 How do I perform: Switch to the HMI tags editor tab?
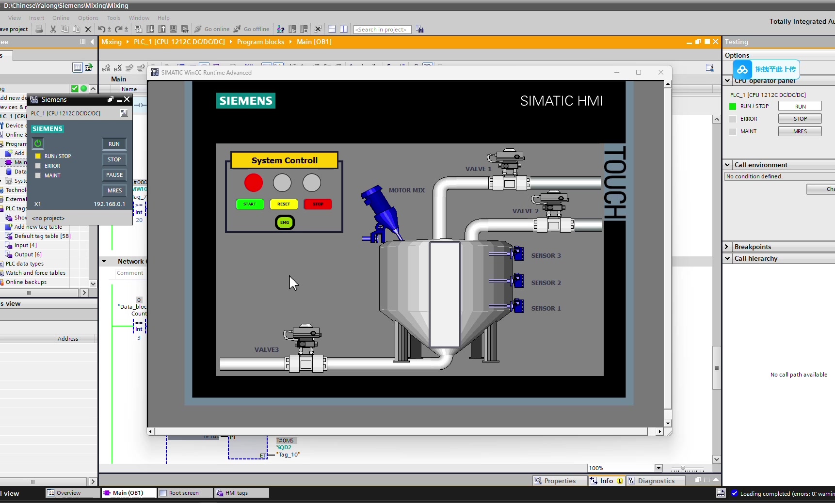click(241, 493)
